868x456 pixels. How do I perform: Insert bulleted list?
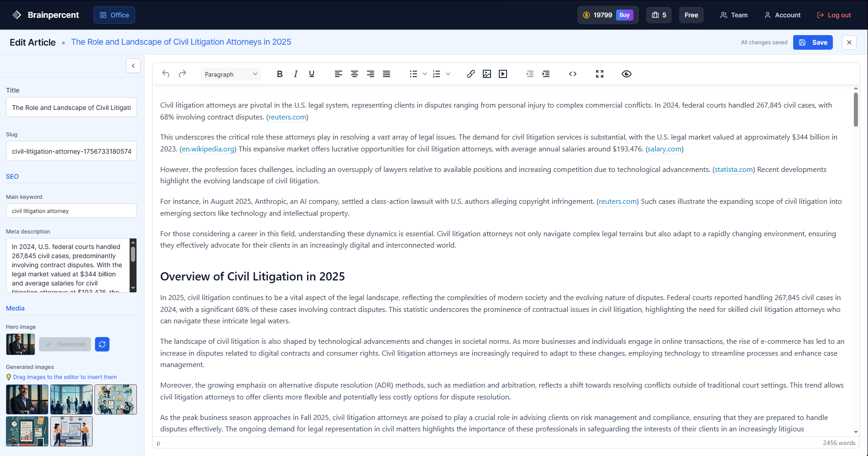413,74
